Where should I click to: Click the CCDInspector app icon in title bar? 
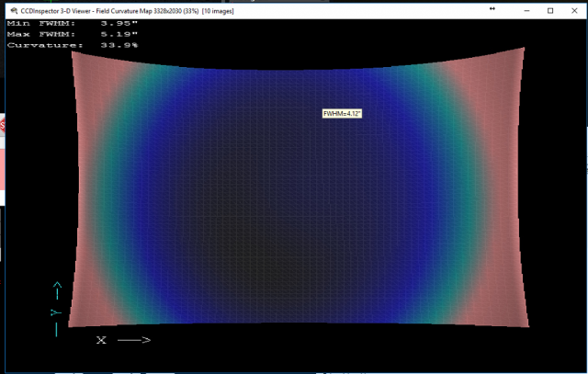14,11
